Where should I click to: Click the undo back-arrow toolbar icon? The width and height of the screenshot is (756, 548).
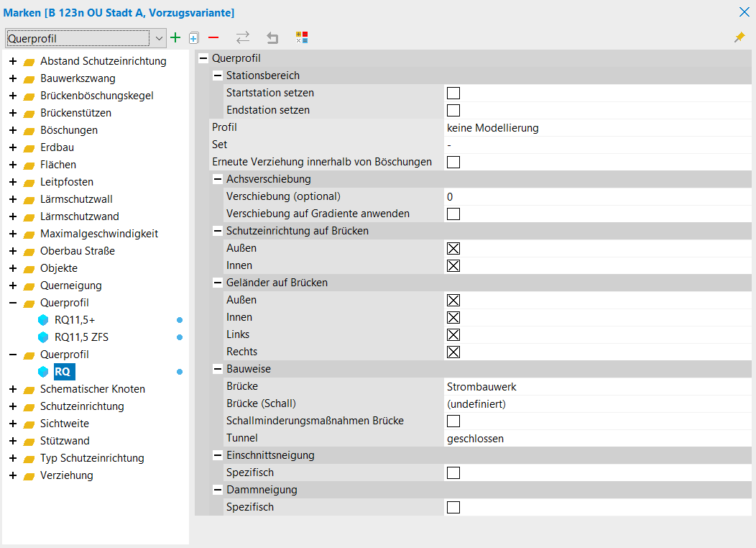point(272,38)
